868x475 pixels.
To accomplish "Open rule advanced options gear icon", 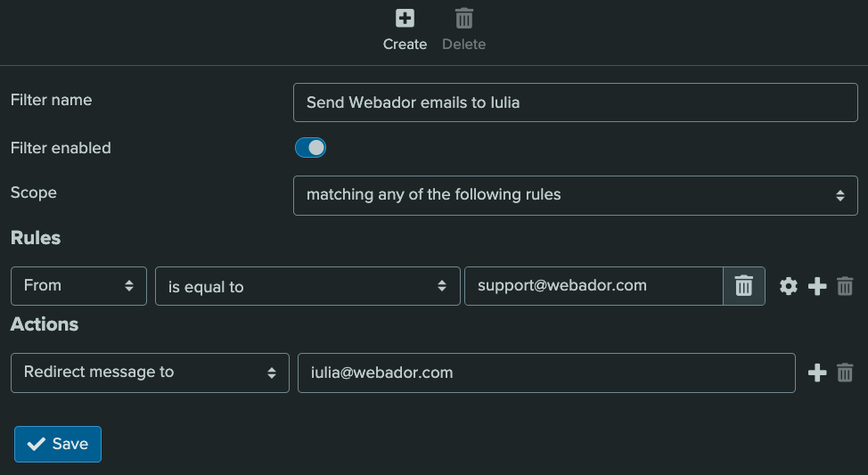I will [x=789, y=286].
